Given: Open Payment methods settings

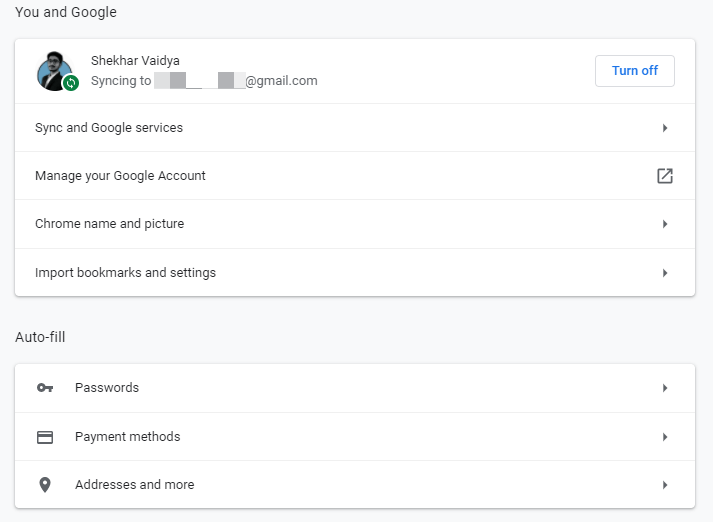Looking at the screenshot, I should 355,437.
